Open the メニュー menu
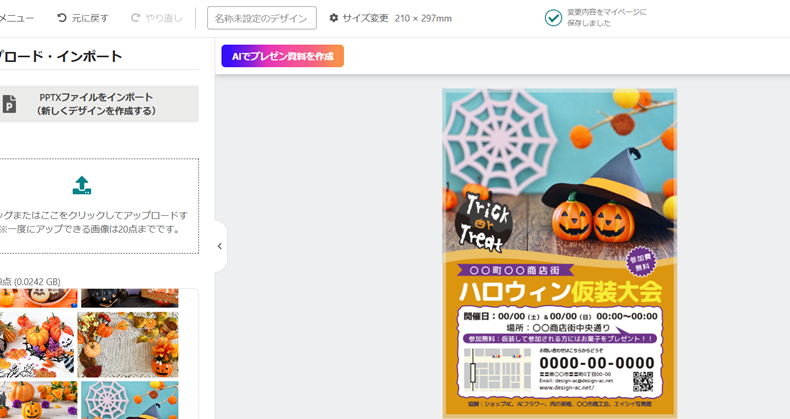Viewport: 790px width, 419px height. (x=16, y=18)
